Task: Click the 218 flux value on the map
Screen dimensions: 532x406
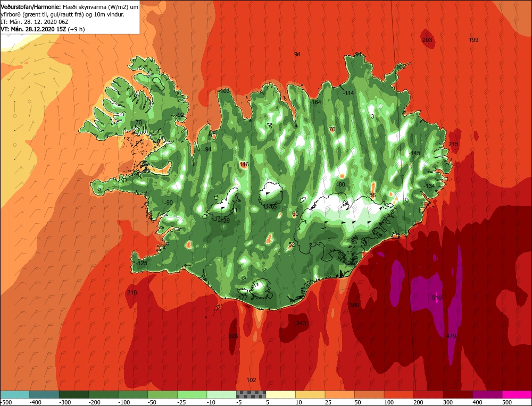Action: coord(131,292)
